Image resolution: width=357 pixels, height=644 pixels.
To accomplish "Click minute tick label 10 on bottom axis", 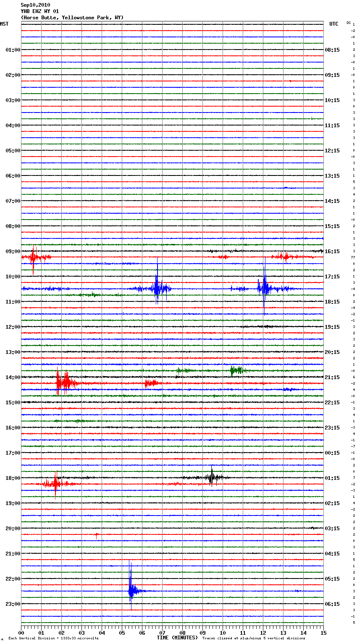I will pos(223,633).
